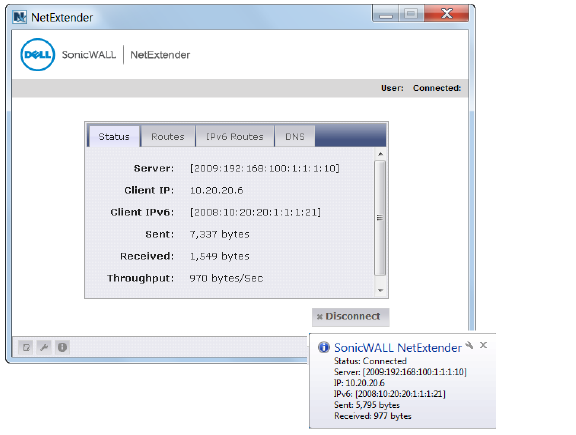Select the Status tab
This screenshot has height=435, width=576.
pyautogui.click(x=114, y=137)
